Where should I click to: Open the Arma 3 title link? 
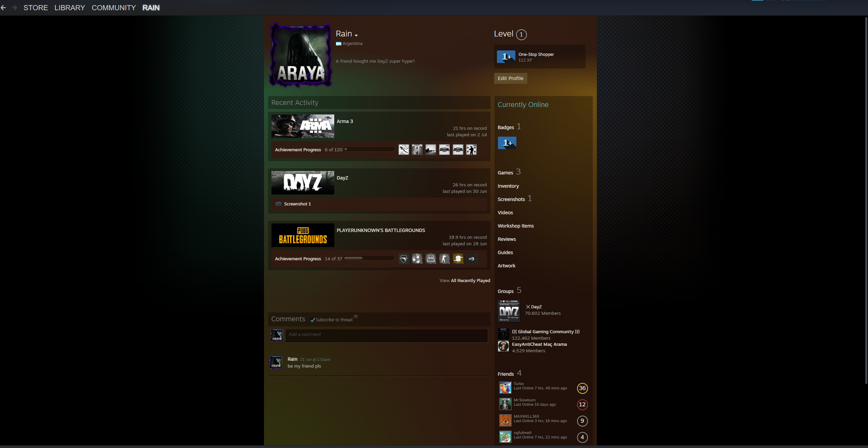coord(345,121)
